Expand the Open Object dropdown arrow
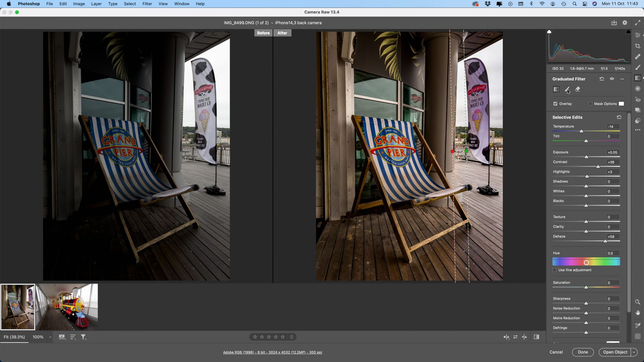The width and height of the screenshot is (644, 362). [x=634, y=352]
